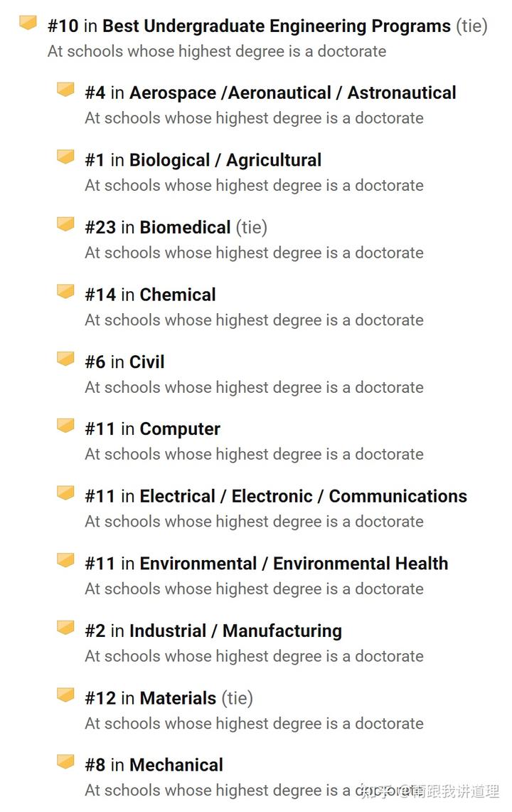Follow the Electrical / Electronic / Communications link
This screenshot has width=512, height=812.
tap(304, 497)
